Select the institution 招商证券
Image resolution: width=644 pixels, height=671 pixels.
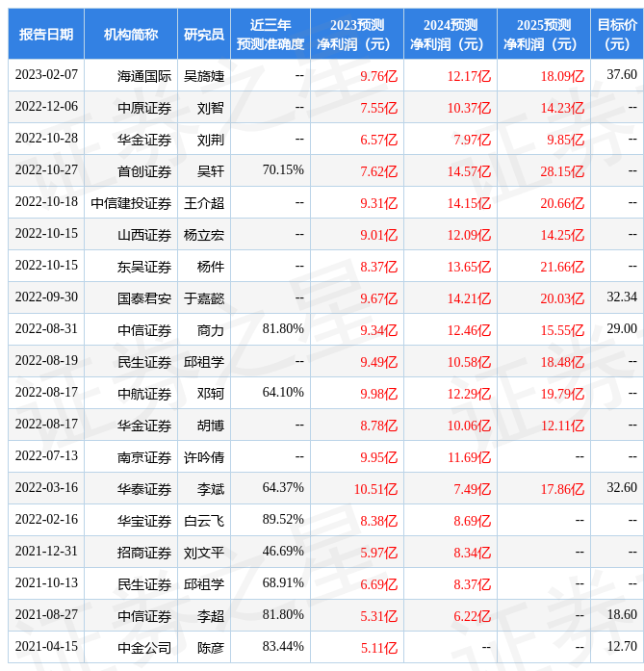tap(144, 553)
